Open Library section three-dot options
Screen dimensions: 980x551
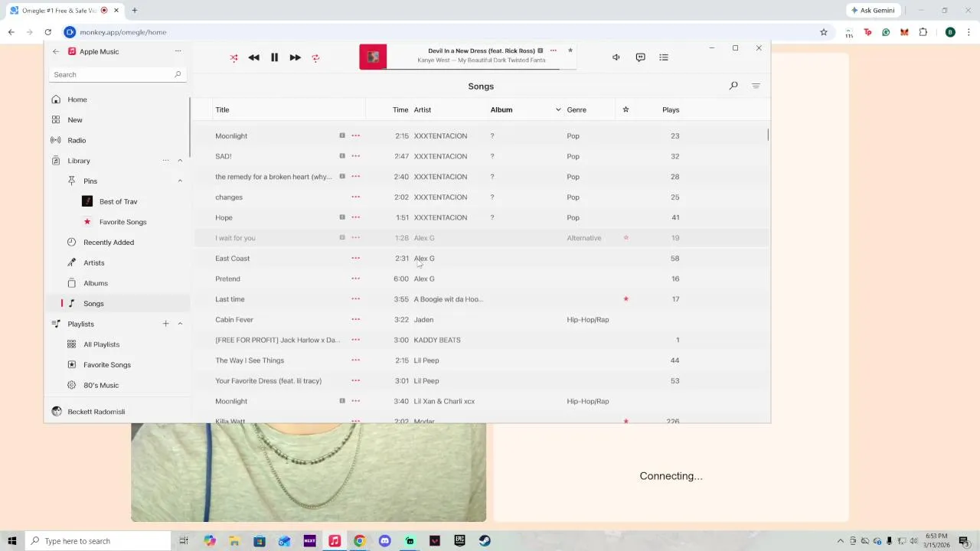pyautogui.click(x=165, y=161)
